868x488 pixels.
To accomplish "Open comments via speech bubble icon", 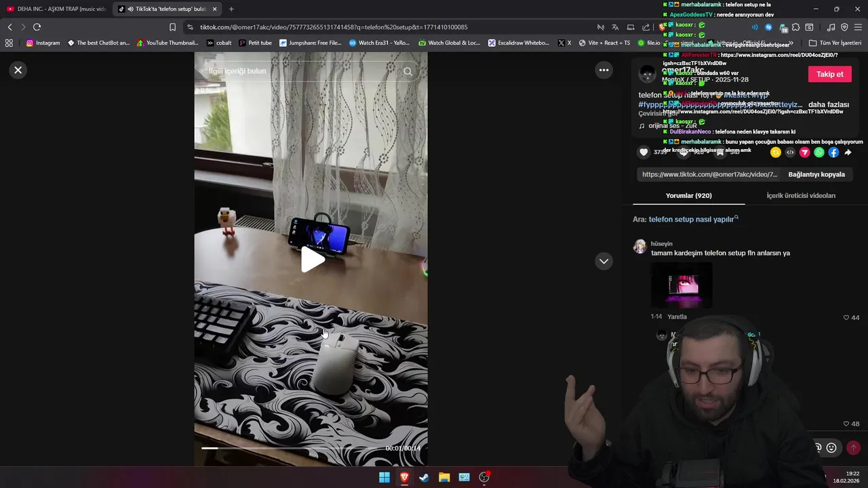I will coord(684,152).
